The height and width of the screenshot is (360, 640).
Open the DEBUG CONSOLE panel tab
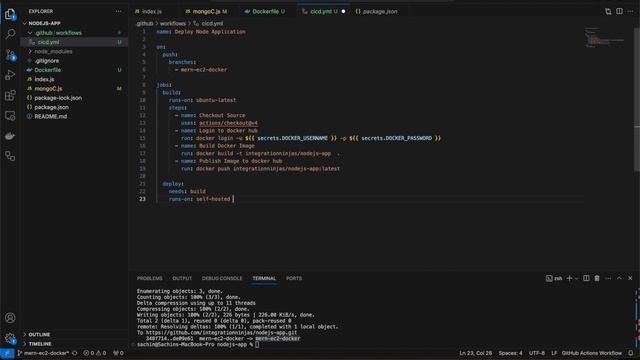222,278
